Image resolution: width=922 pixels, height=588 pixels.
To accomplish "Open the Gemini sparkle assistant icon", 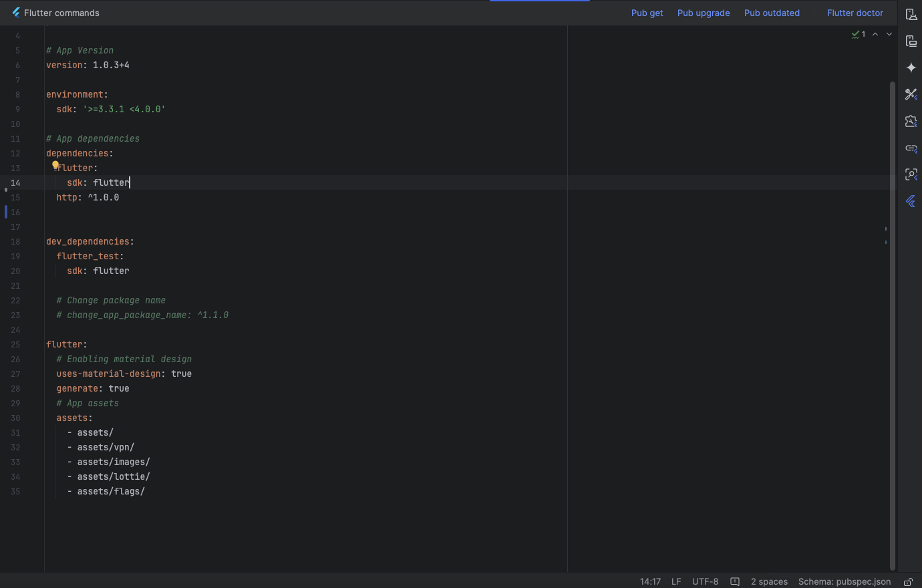I will point(911,68).
